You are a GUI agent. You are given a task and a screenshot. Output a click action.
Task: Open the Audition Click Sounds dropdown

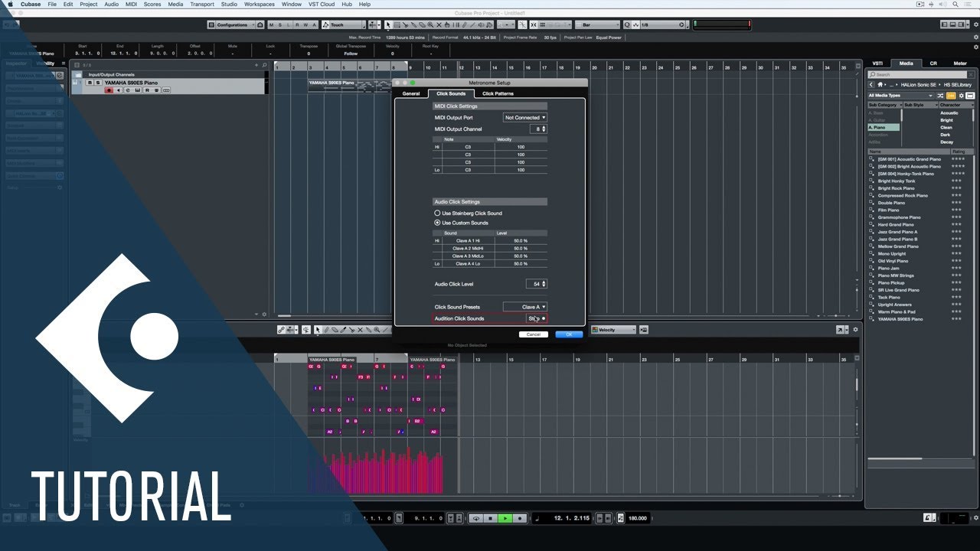[536, 318]
